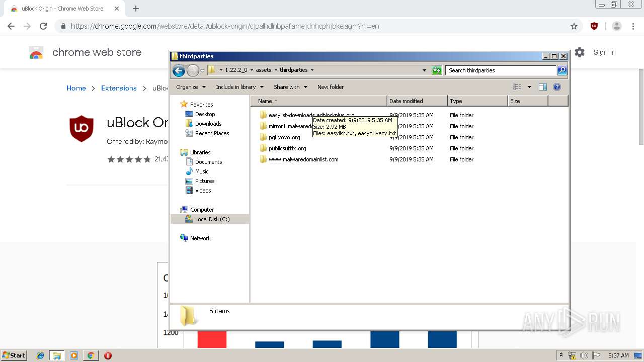Viewport: 644px width, 362px height.
Task: Sort by Type column header
Action: pos(477,101)
